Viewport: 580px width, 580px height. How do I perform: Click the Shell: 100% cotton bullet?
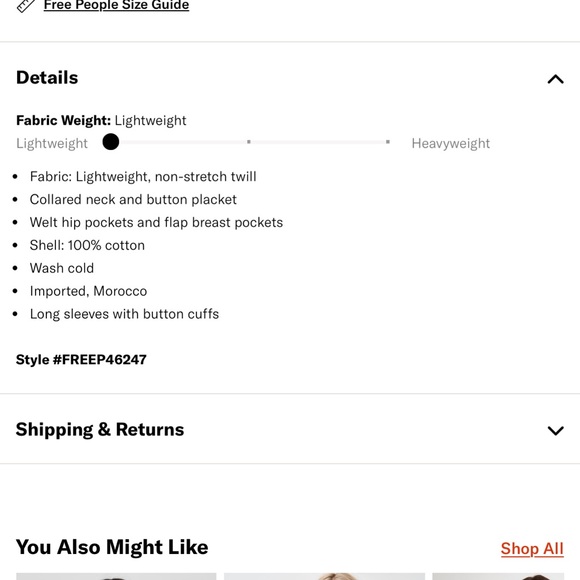87,245
